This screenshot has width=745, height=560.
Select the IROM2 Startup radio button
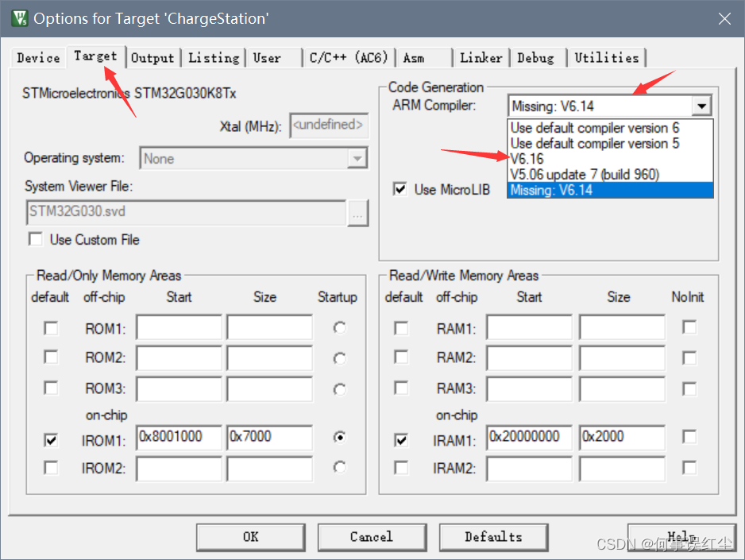point(339,467)
